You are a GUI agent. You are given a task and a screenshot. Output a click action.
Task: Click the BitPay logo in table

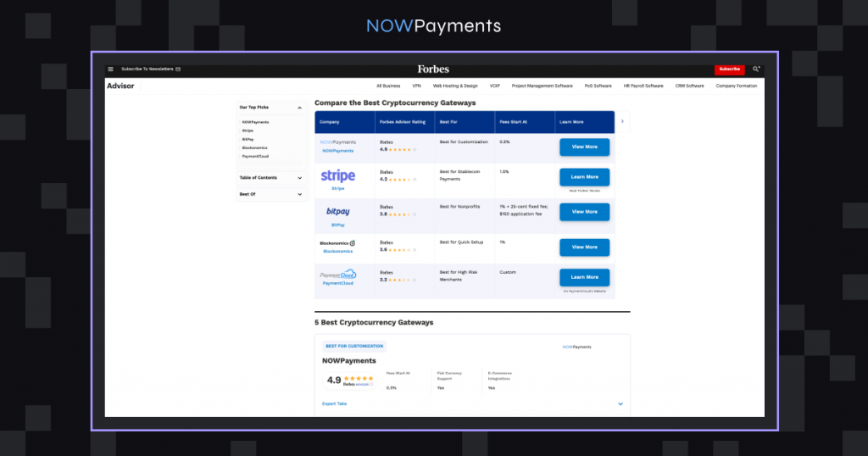pos(337,211)
